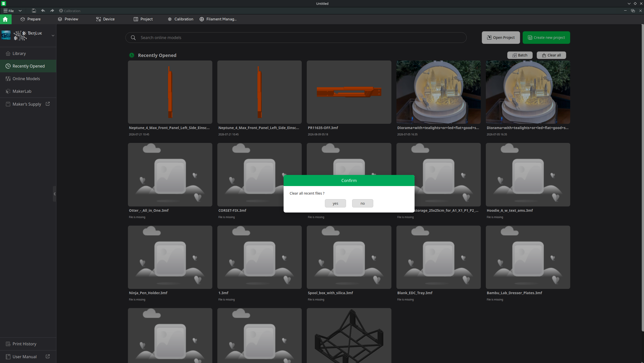This screenshot has width=644, height=363.
Task: Click the Calibration icon in the top toolbar
Action: (70, 11)
